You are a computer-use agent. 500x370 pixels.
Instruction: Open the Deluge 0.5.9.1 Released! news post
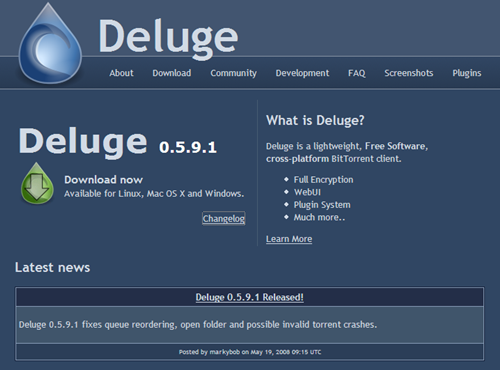(250, 297)
